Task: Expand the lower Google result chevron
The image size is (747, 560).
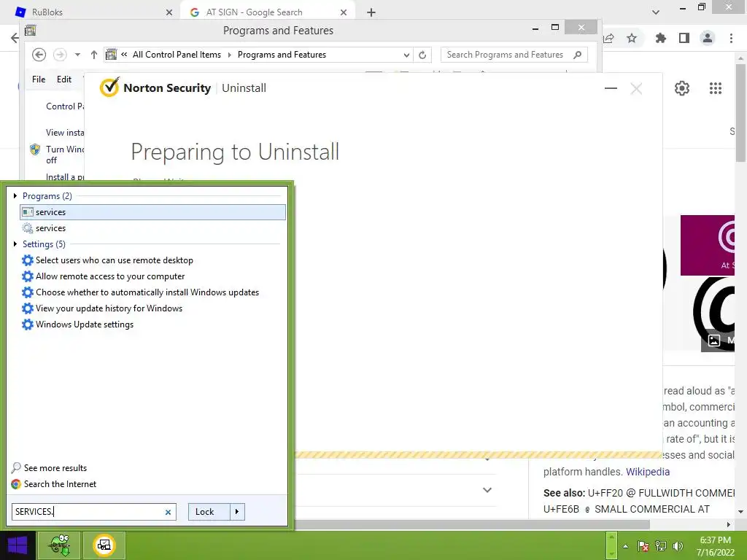Action: click(487, 489)
